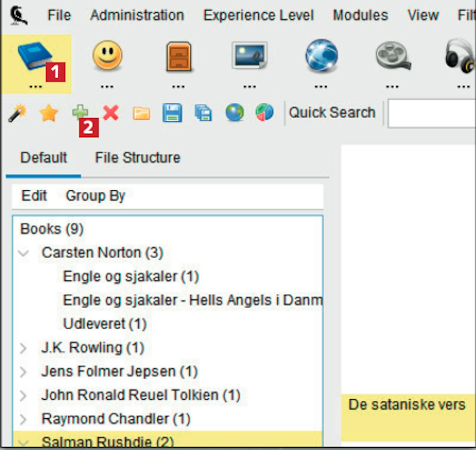Click the green plus add icon
The width and height of the screenshot is (476, 450).
click(x=80, y=112)
